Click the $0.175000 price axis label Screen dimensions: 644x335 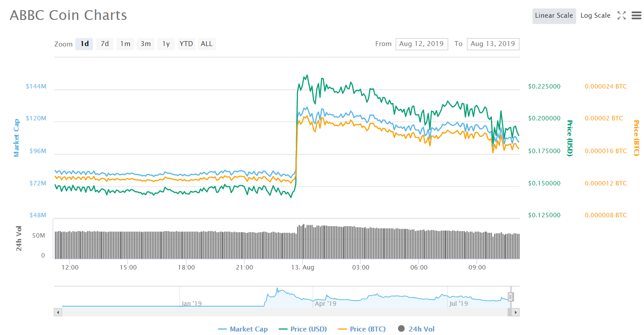tap(544, 151)
